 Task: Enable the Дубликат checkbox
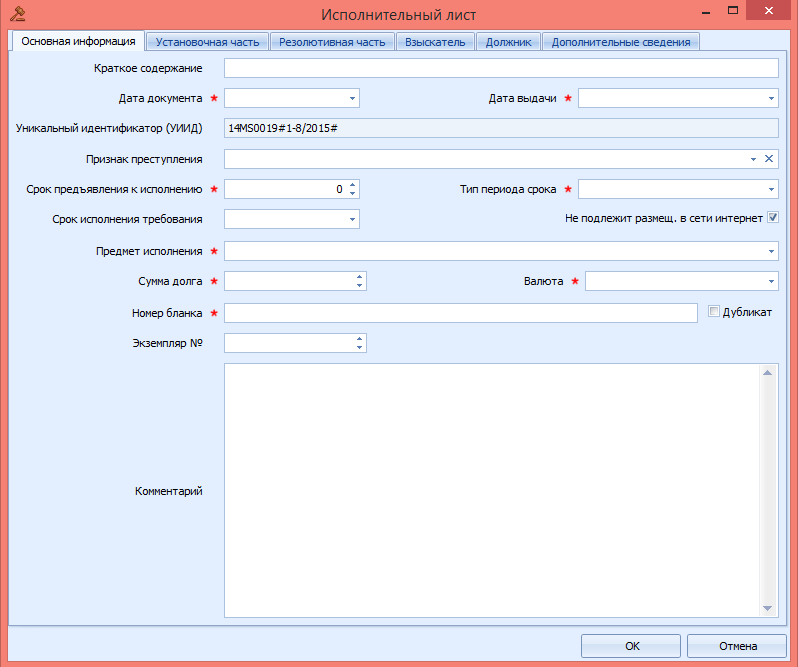pyautogui.click(x=714, y=311)
